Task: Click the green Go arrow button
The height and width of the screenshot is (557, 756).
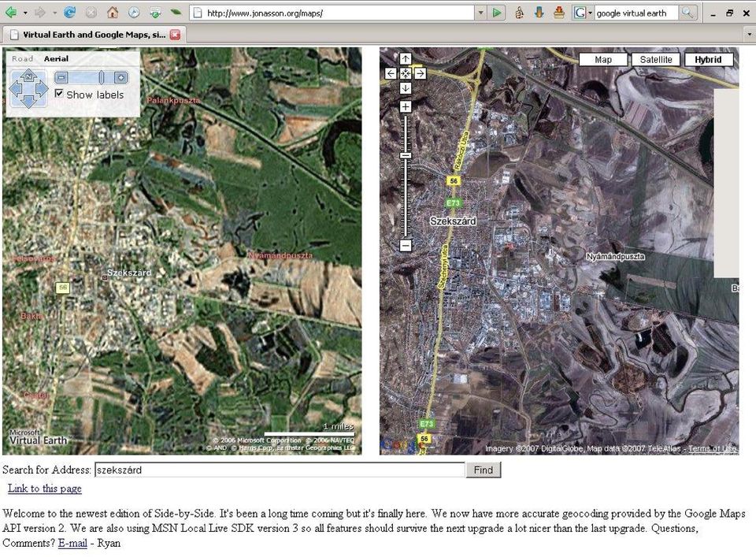Action: click(x=497, y=13)
